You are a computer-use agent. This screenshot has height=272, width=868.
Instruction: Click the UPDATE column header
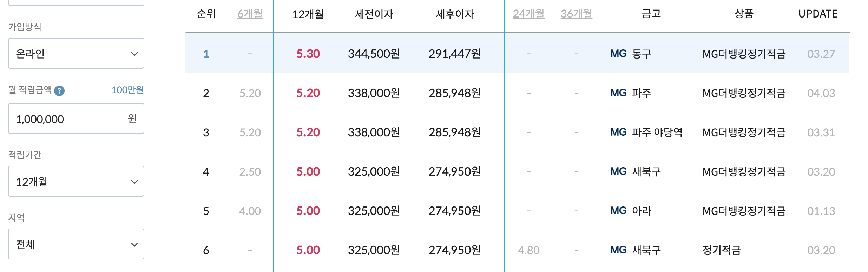tap(818, 13)
